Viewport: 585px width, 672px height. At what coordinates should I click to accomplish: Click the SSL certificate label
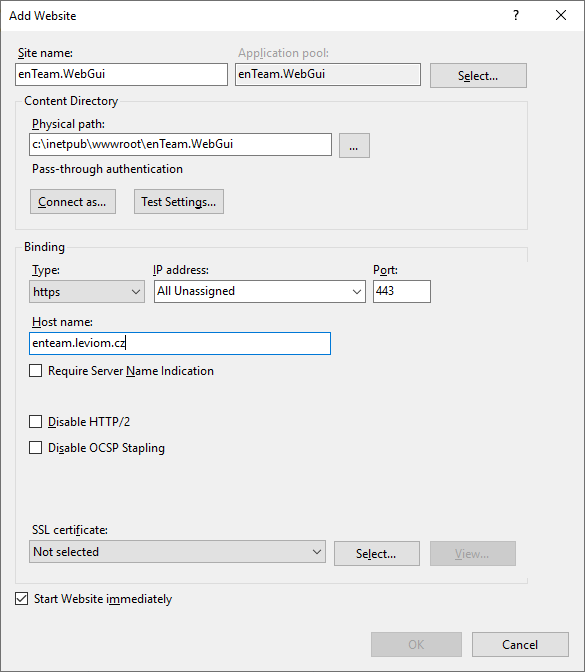[70, 530]
